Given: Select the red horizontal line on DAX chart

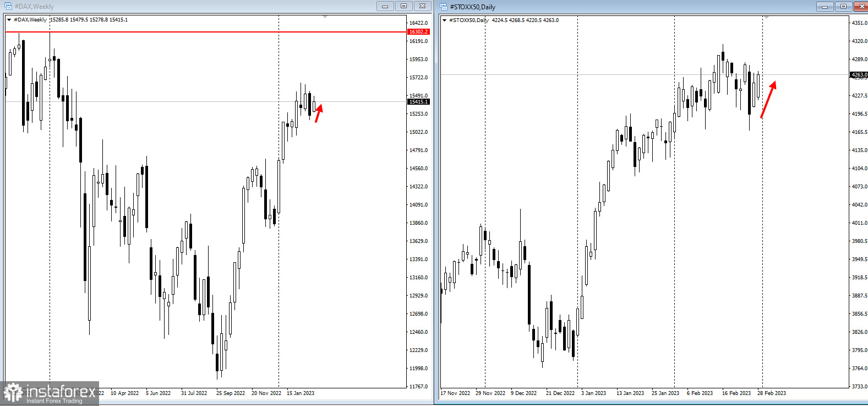Looking at the screenshot, I should 205,32.
